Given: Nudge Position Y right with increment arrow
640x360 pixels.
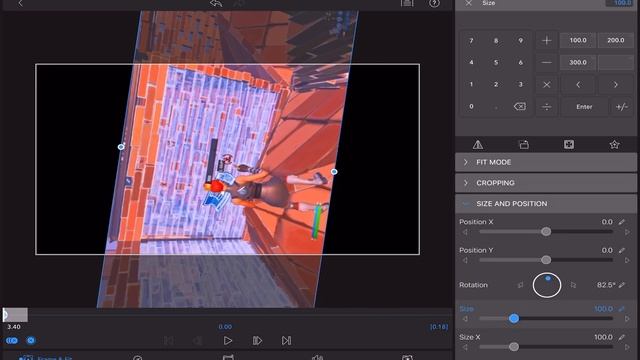Looking at the screenshot, I should 627,260.
